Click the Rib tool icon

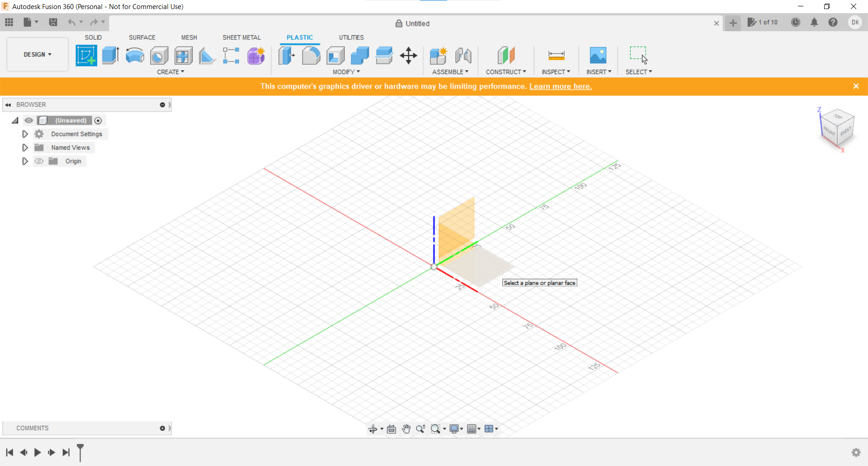pyautogui.click(x=207, y=56)
